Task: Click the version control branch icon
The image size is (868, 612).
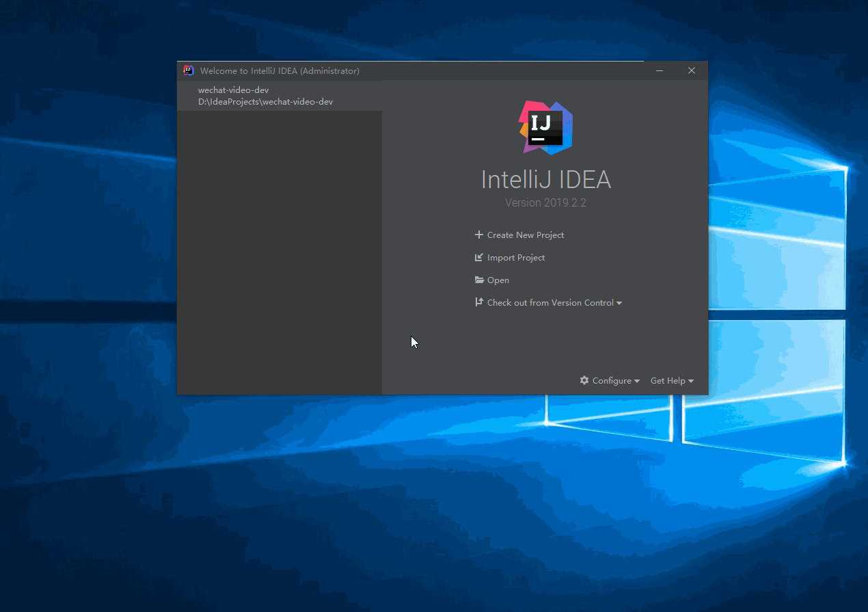Action: 479,302
